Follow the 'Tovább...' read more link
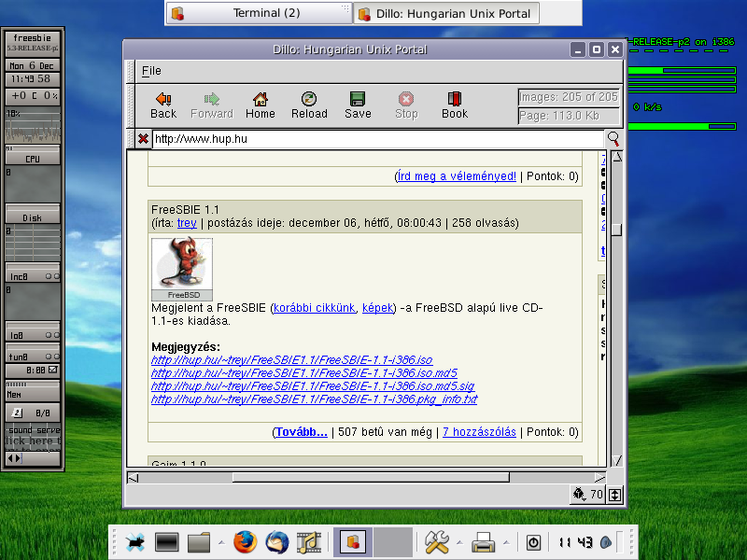Screen dimensions: 747x560 pos(301,432)
